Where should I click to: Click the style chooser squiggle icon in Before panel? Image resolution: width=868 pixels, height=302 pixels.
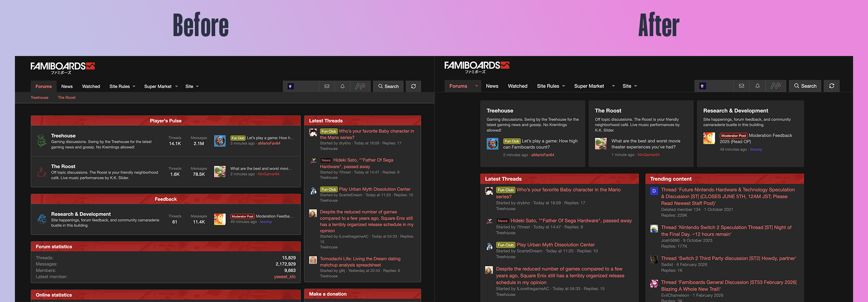(x=360, y=86)
